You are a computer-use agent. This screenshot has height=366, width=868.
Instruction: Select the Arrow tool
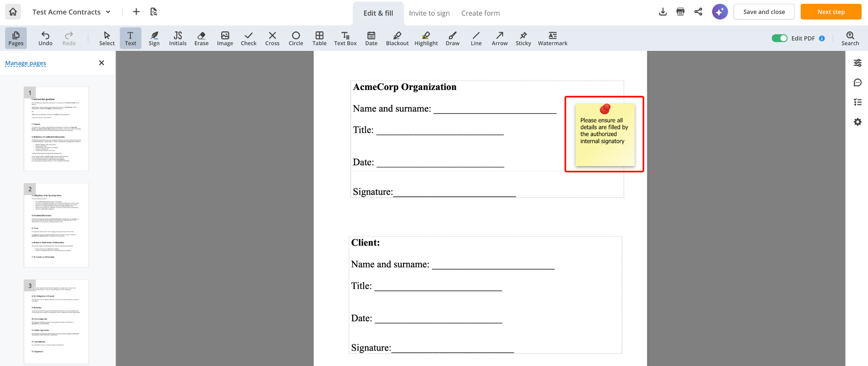(500, 38)
